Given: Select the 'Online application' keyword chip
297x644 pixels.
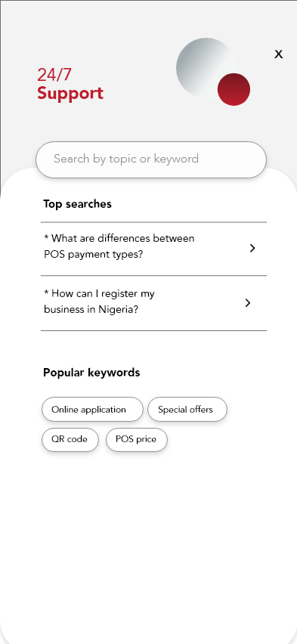Looking at the screenshot, I should click(92, 410).
